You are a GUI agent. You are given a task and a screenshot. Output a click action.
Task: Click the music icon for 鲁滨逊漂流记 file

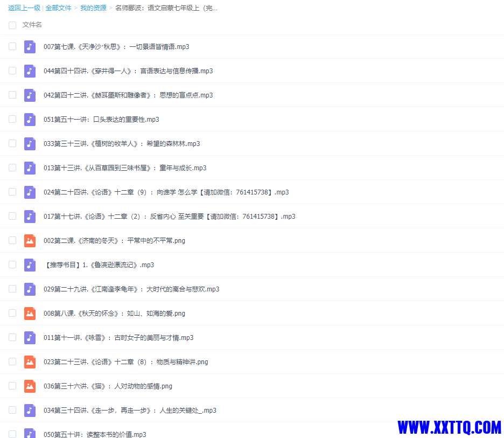pos(30,265)
